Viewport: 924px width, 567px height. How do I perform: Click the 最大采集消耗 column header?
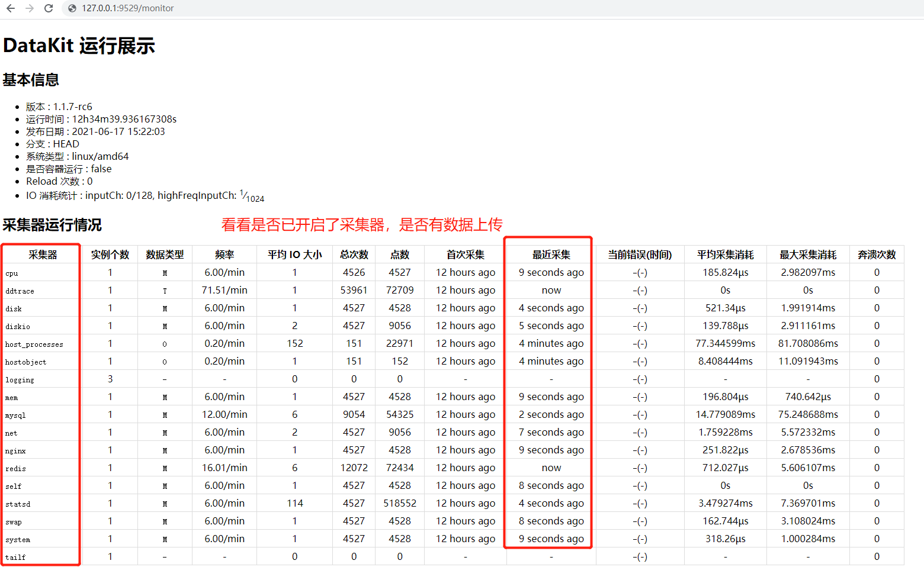[x=808, y=254]
